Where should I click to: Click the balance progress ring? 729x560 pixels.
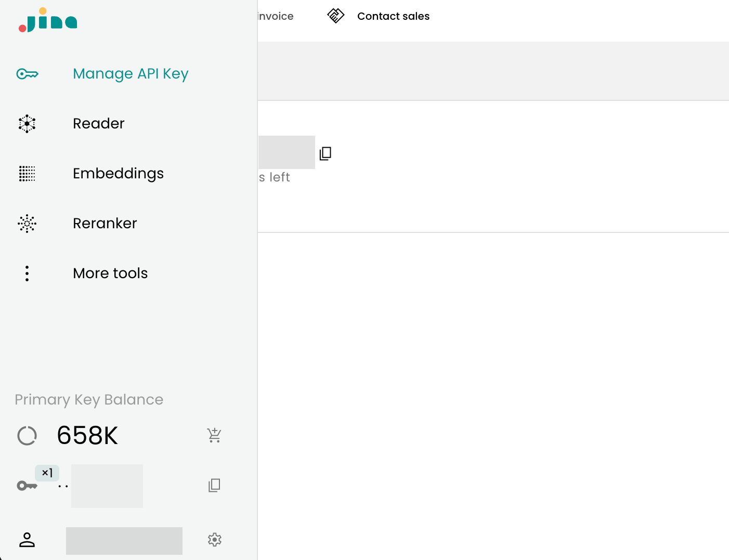pos(27,436)
